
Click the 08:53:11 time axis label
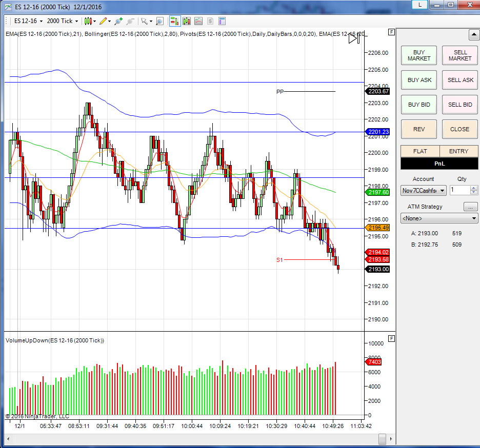click(x=78, y=426)
